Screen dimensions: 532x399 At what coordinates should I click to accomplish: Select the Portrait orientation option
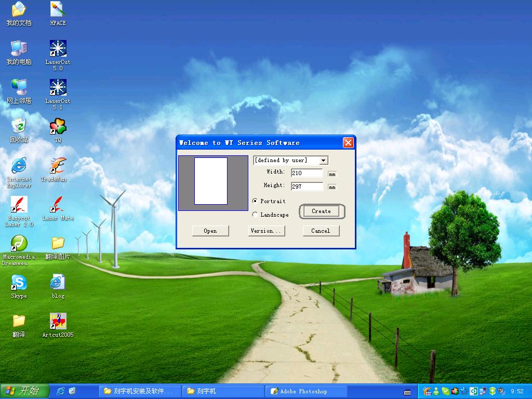click(269, 201)
